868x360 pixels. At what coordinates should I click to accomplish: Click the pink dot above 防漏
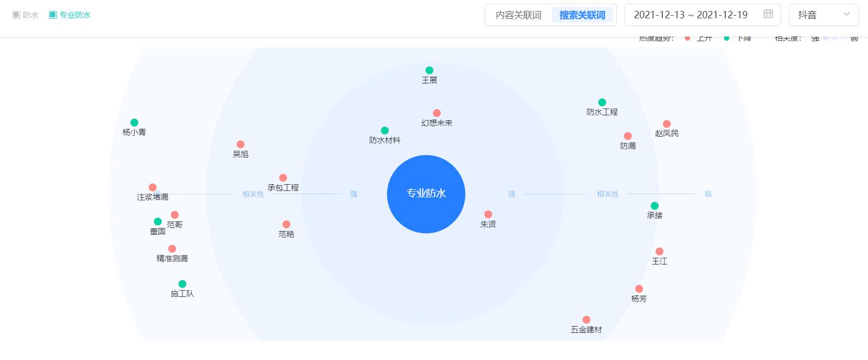(628, 136)
